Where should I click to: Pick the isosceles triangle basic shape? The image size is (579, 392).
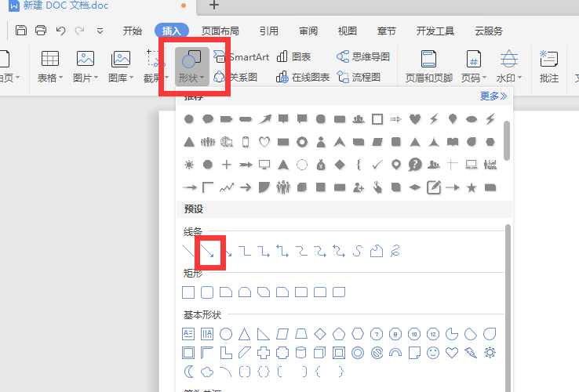(245, 334)
